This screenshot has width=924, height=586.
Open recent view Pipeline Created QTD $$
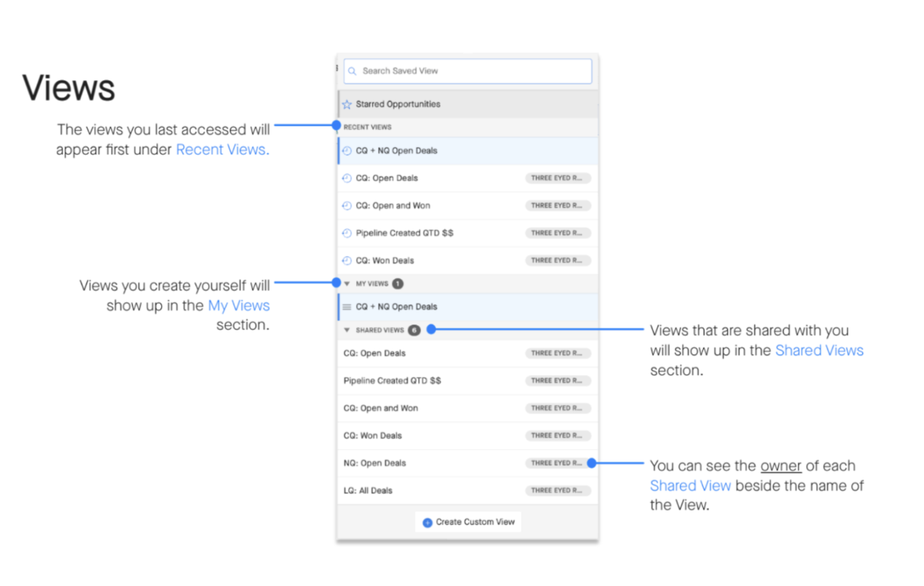[468, 233]
